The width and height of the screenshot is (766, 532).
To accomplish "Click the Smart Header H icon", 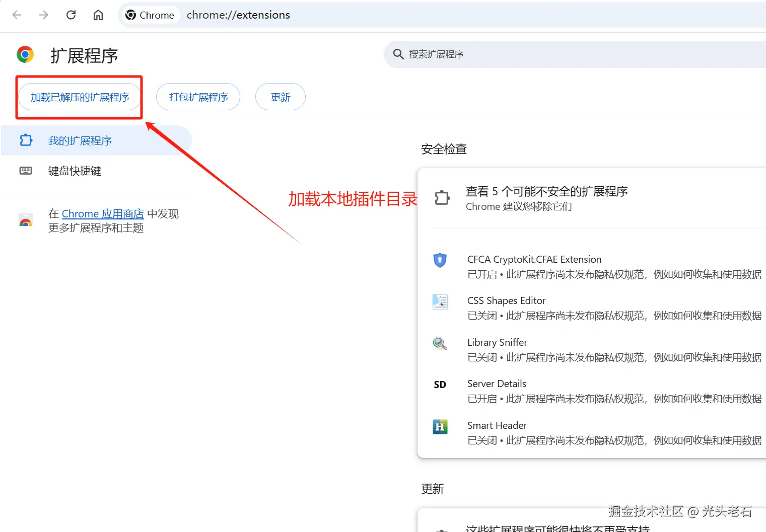I will coord(440,427).
